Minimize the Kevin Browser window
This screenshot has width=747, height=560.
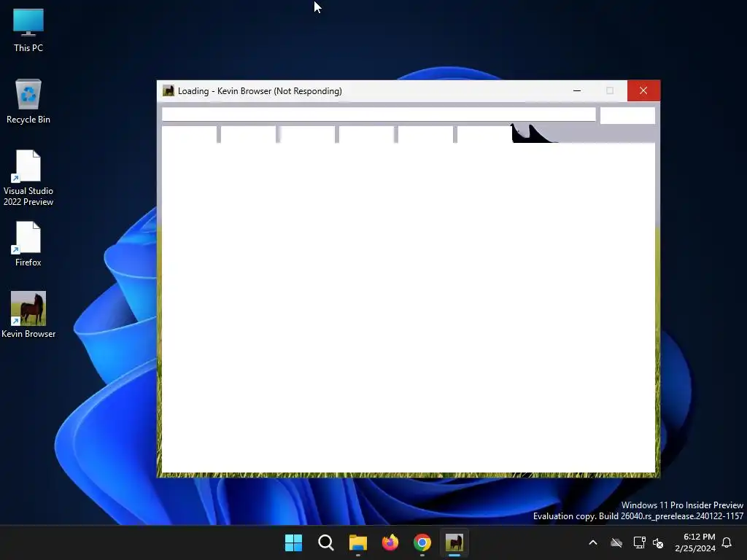[x=577, y=90]
